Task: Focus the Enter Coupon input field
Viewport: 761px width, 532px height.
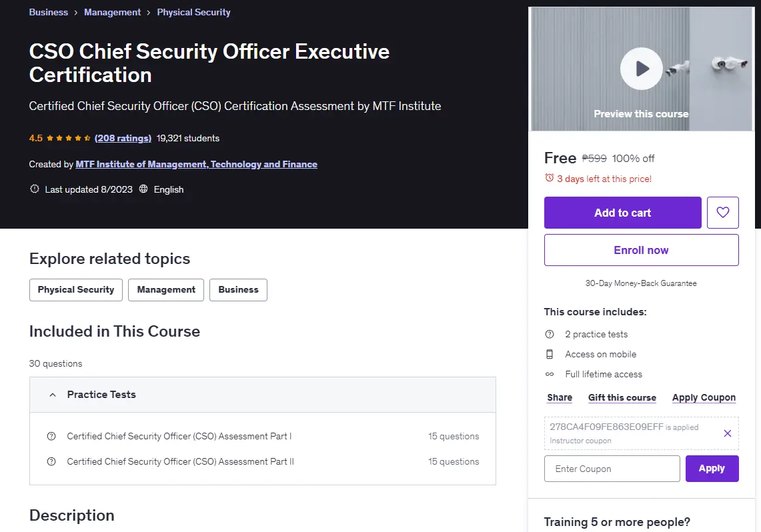Action: point(612,469)
